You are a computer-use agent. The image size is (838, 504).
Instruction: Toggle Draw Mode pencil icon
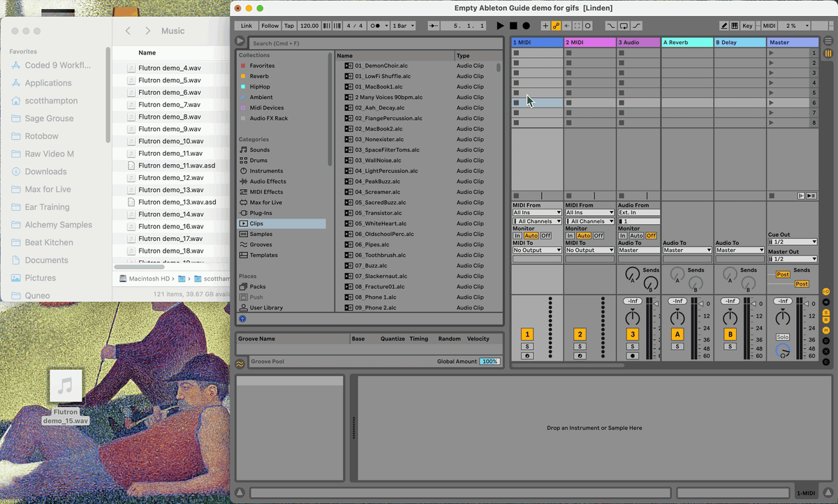(724, 26)
